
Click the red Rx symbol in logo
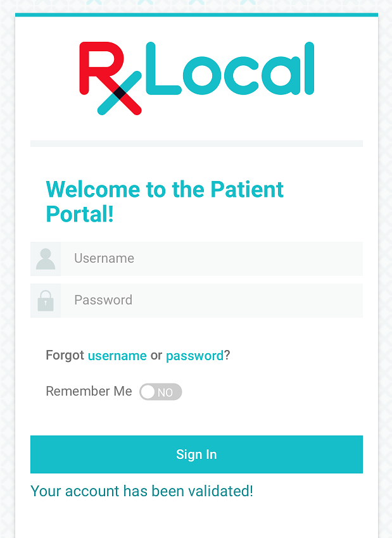pyautogui.click(x=111, y=78)
